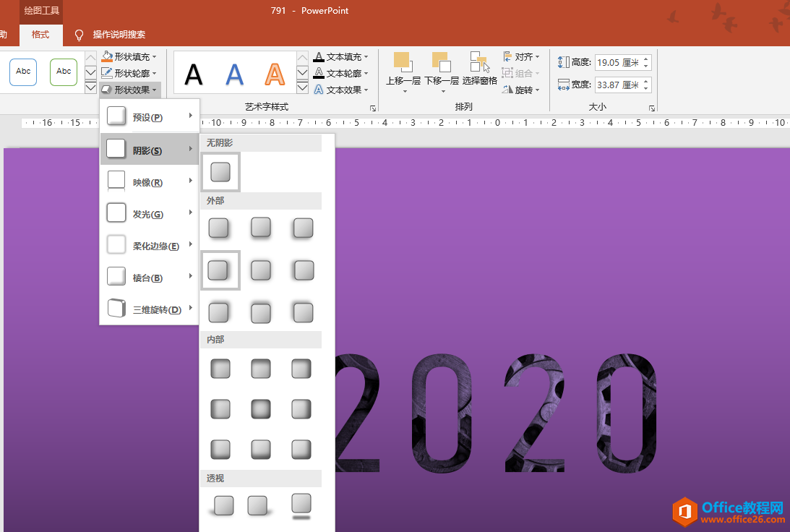Choose the blue letter A WordArt style
This screenshot has height=532, width=790.
coord(234,73)
